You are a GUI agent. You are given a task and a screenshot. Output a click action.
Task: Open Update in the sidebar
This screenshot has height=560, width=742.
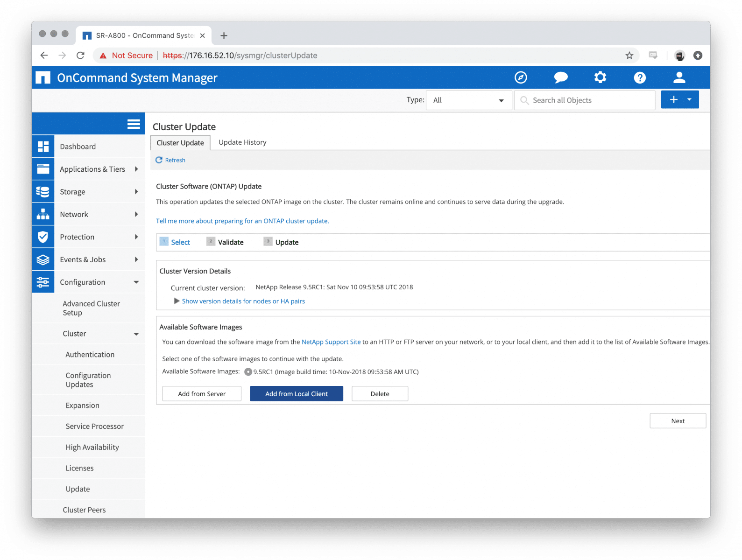point(78,489)
